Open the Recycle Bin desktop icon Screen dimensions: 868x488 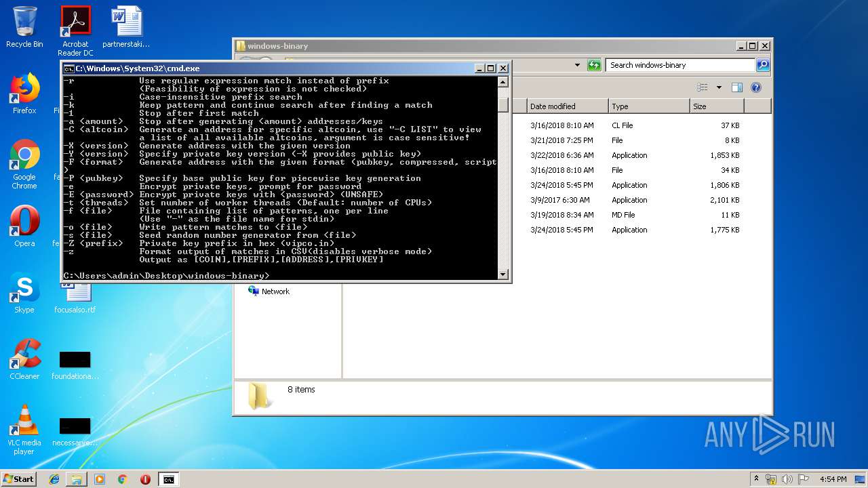pyautogui.click(x=24, y=27)
